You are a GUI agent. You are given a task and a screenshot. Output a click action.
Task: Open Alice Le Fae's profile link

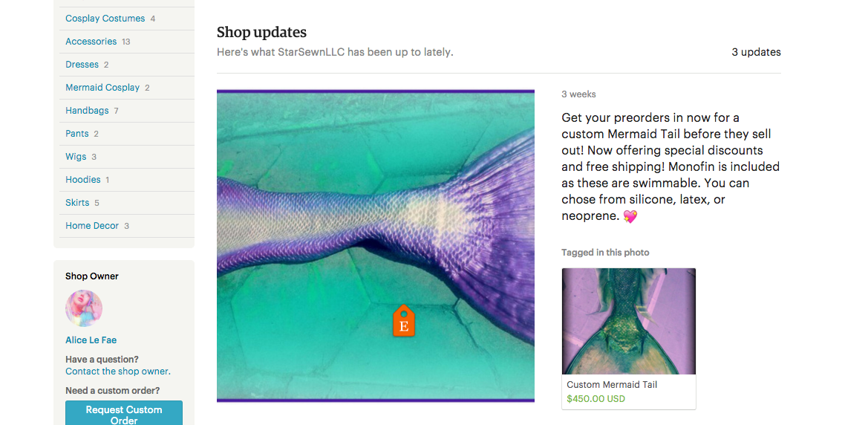point(91,340)
